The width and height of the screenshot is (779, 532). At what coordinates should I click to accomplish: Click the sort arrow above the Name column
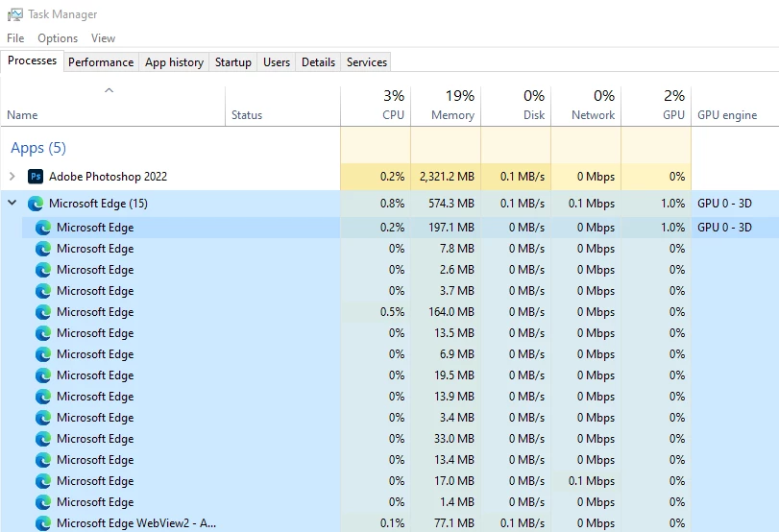coord(109,90)
